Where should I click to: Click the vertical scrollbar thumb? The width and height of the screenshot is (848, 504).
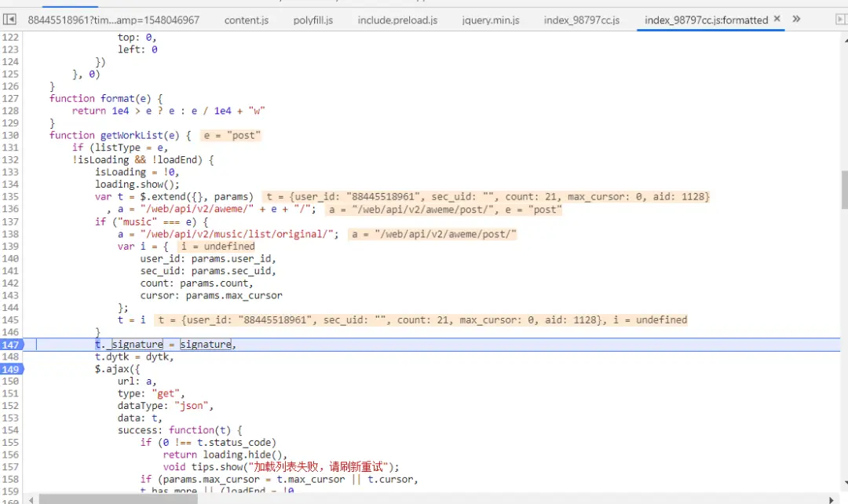coord(844,189)
